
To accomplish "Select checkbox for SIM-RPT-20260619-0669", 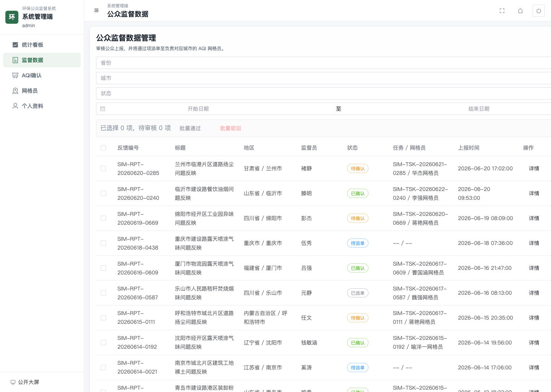I will point(103,218).
